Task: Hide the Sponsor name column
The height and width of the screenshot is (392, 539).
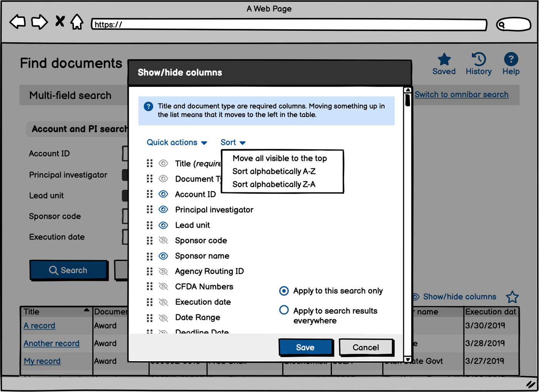Action: [163, 256]
